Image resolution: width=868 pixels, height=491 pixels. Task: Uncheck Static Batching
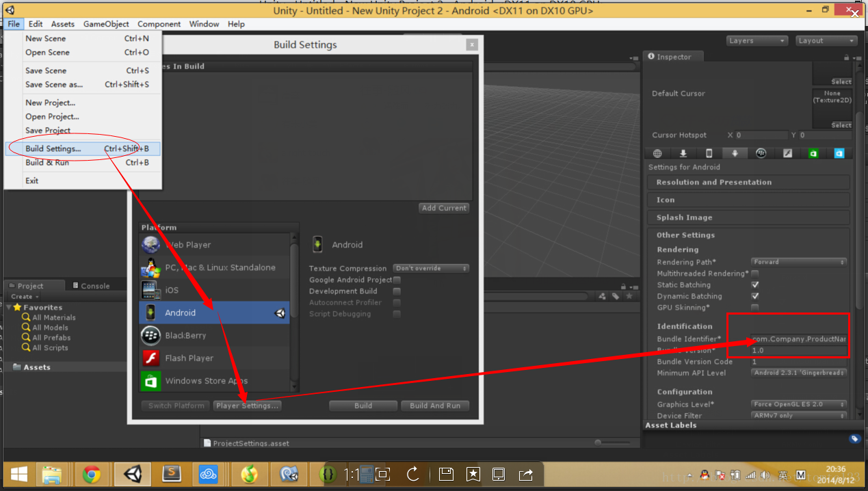(755, 284)
